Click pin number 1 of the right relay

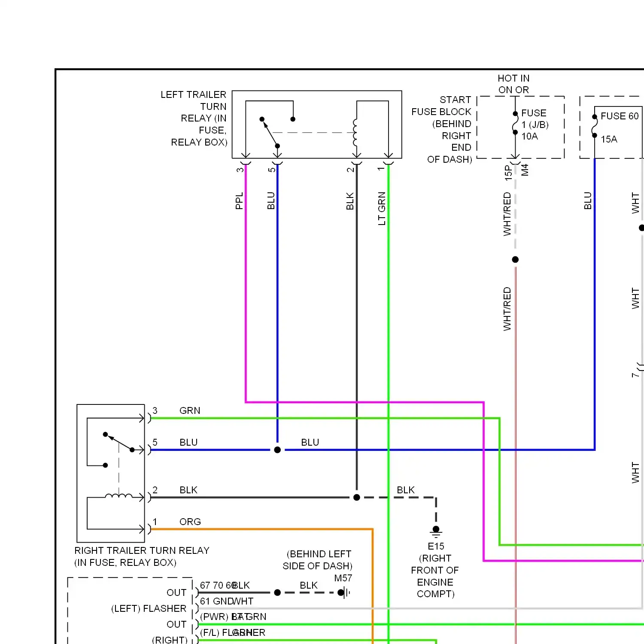[155, 522]
